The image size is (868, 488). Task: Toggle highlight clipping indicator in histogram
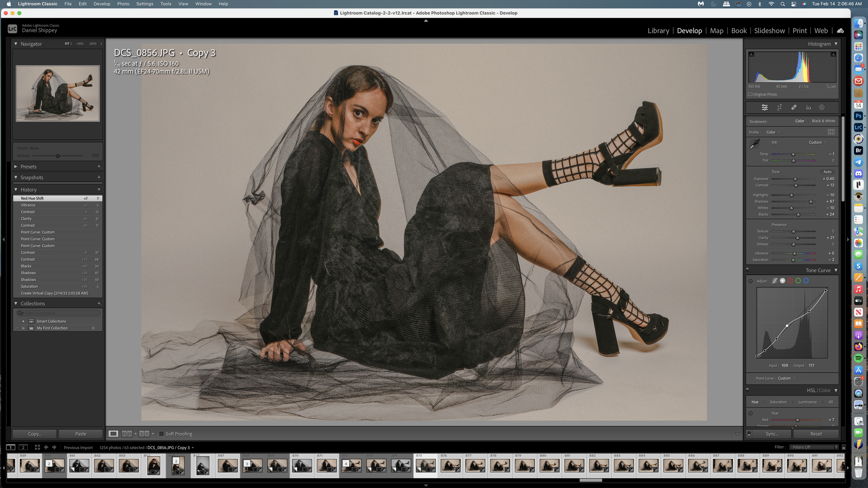click(x=833, y=54)
